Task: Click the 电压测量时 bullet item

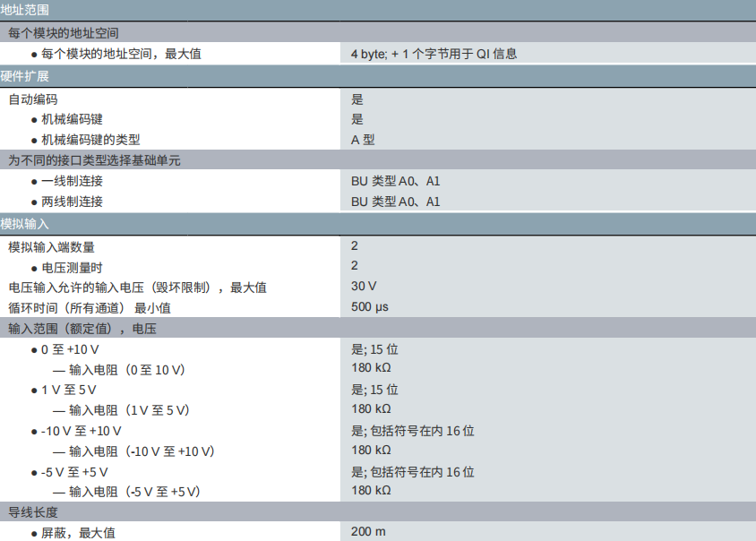Action: (x=72, y=267)
